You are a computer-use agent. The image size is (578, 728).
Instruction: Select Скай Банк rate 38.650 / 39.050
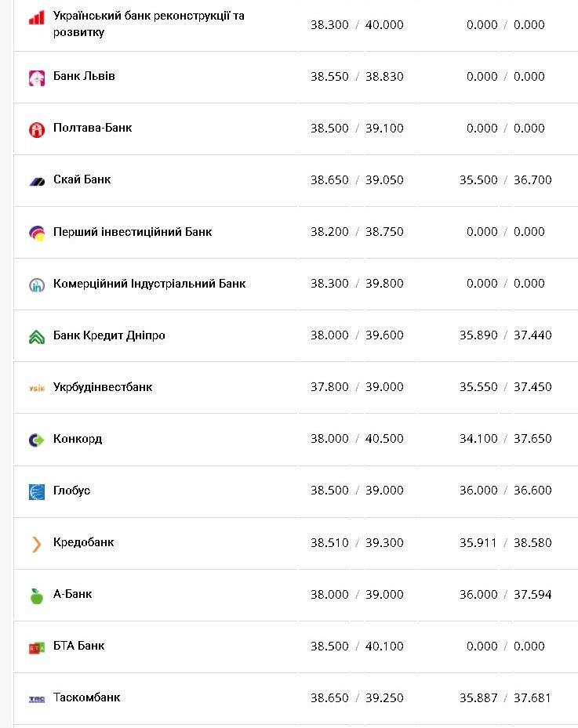pos(357,180)
